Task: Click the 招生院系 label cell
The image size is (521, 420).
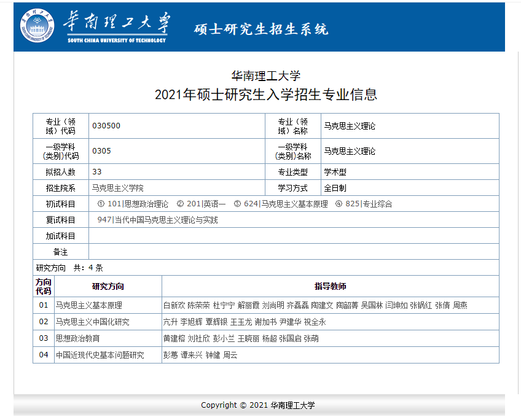Action: point(61,188)
